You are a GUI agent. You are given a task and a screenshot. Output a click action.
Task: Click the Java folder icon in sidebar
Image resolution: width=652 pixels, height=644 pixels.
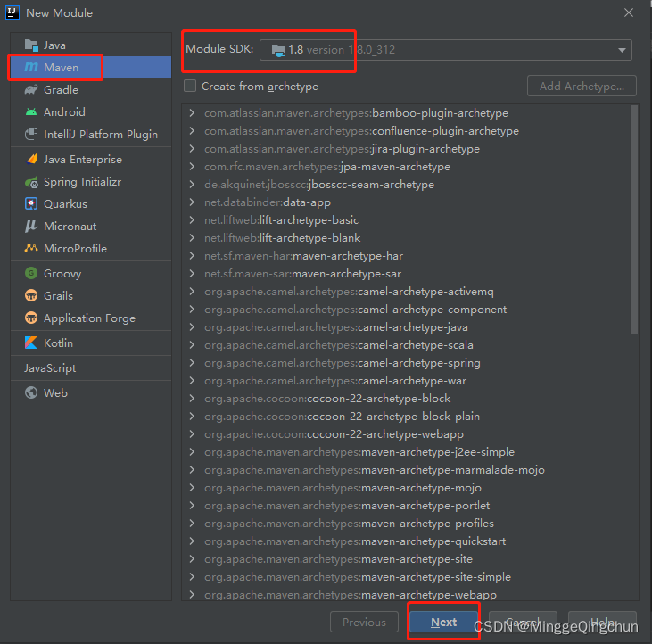31,45
